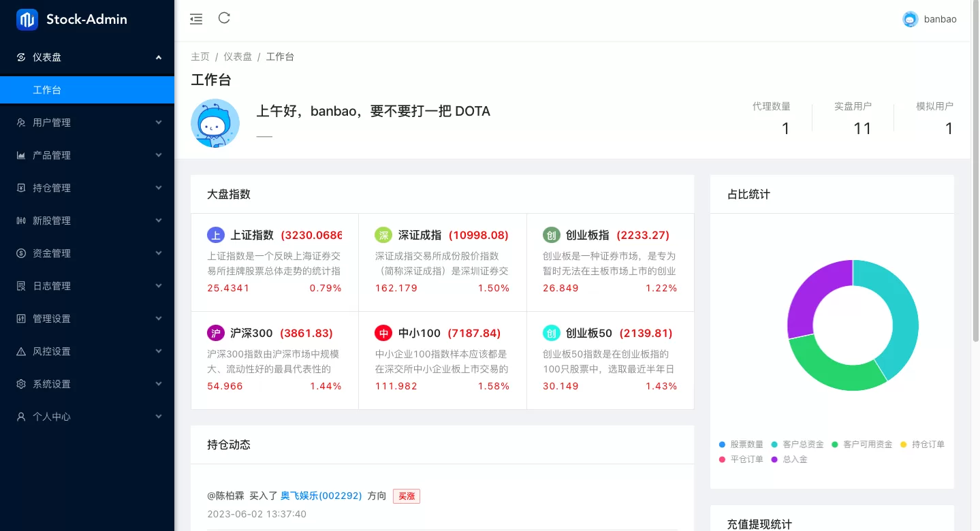Click the page refresh icon

[x=224, y=18]
